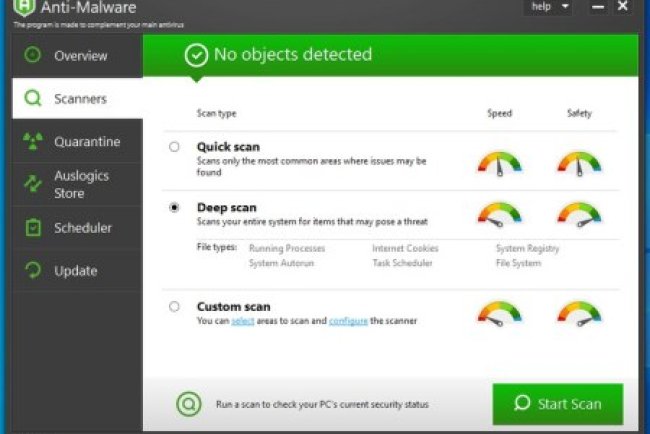Click the Deep scan Safety gauge
Screen dimensions: 650x434
[579, 215]
